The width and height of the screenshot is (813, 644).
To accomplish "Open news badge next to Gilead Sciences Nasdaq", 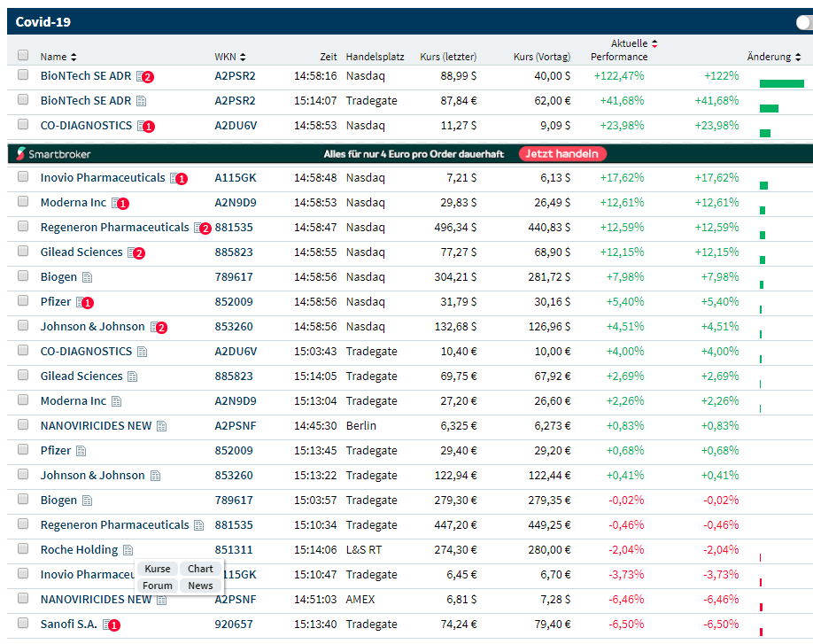I will [x=135, y=252].
